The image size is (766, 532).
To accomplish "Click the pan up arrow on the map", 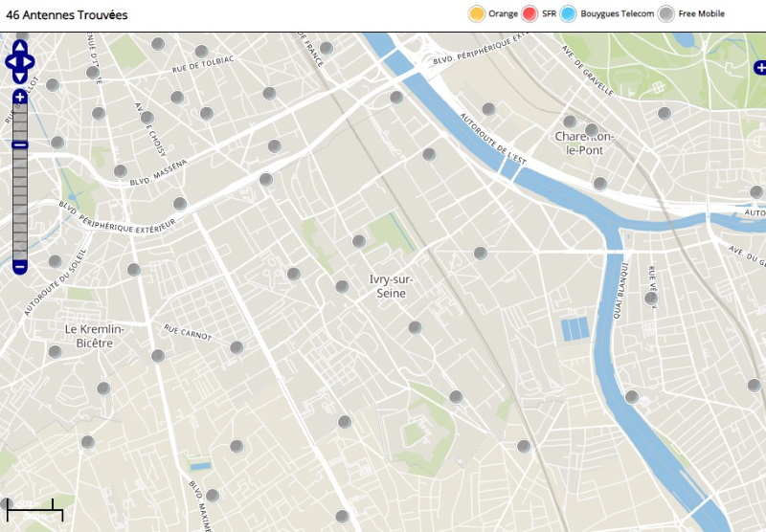I will (20, 46).
